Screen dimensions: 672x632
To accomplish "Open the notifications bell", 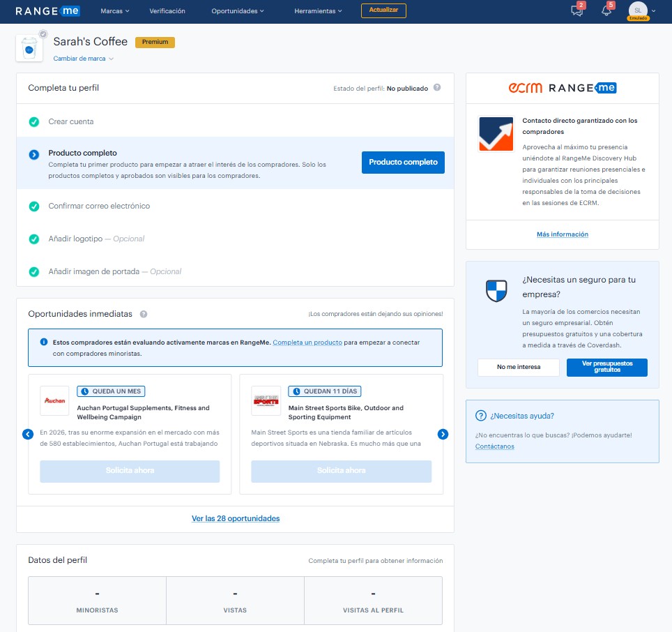I will click(x=606, y=10).
